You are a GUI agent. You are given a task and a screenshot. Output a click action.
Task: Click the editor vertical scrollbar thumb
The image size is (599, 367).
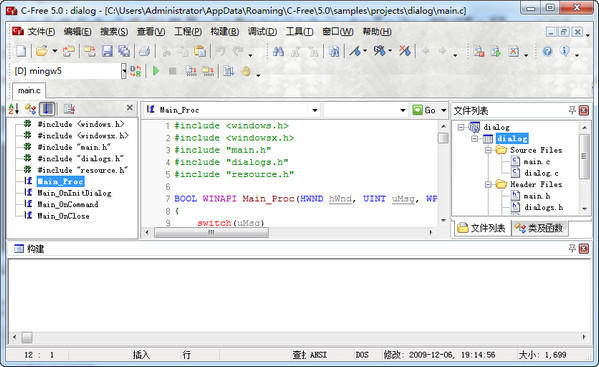(443, 138)
